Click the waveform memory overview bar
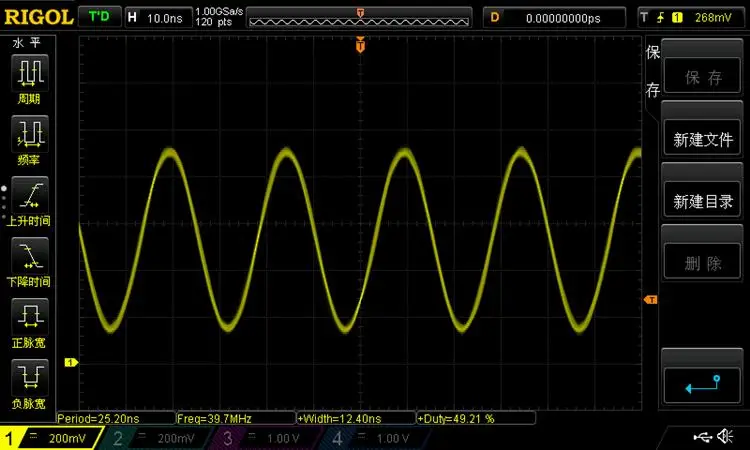Image resolution: width=750 pixels, height=450 pixels. pyautogui.click(x=359, y=18)
